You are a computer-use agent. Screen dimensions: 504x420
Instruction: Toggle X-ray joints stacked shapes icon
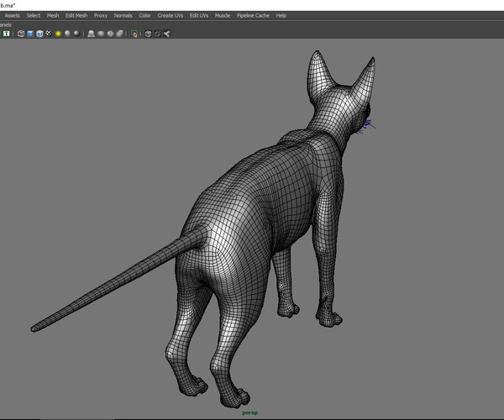coord(119,34)
